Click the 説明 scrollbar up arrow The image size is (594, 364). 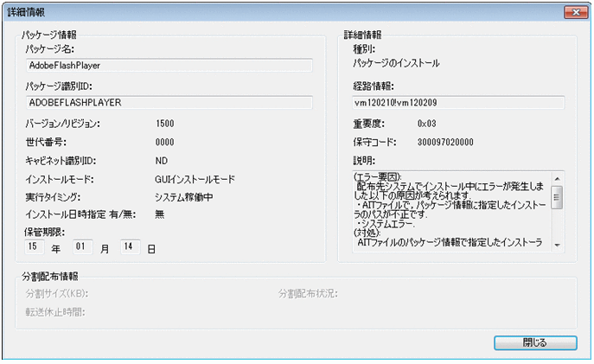tap(557, 179)
